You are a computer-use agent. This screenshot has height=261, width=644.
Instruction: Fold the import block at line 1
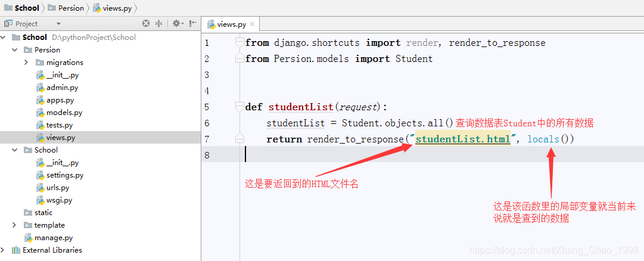239,43
